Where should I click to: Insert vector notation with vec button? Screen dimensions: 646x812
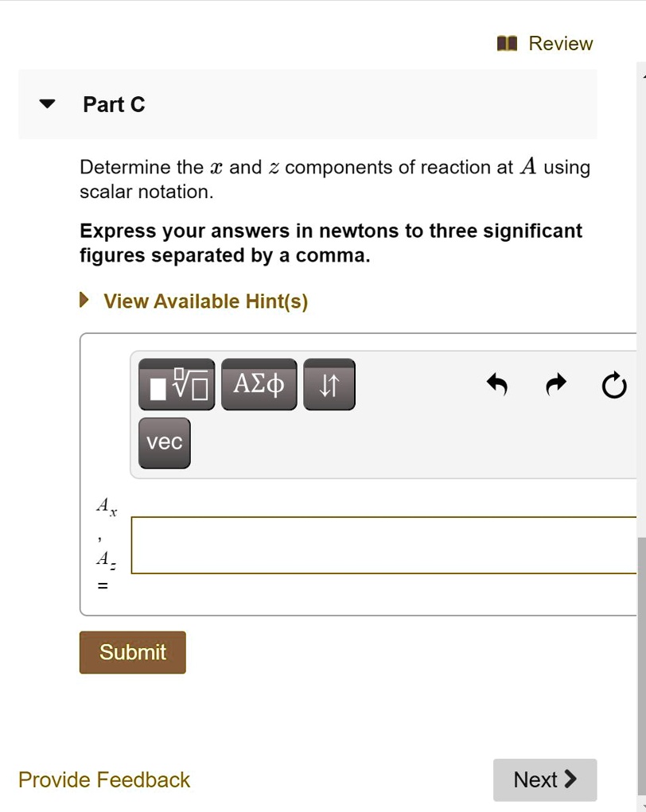coord(164,442)
